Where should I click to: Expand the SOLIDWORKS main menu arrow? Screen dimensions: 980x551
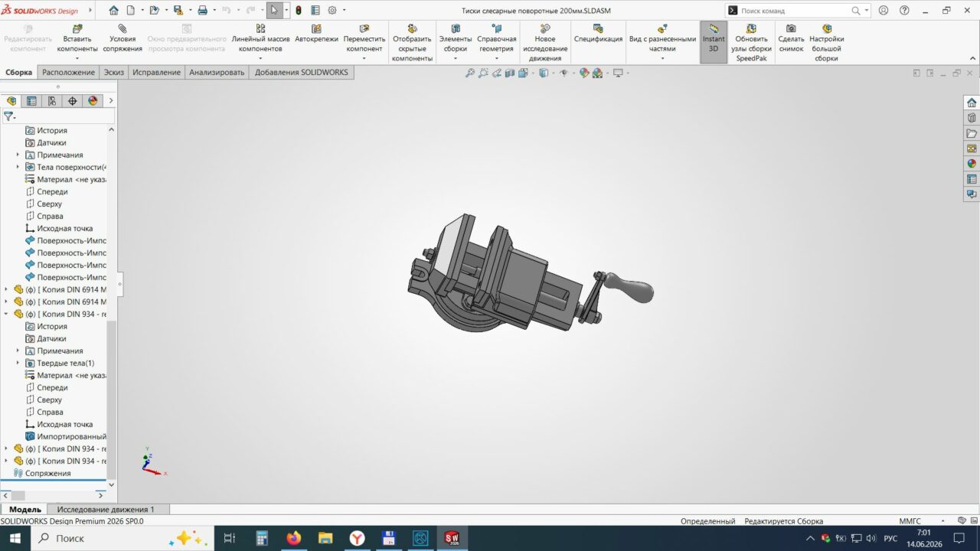[x=90, y=11]
